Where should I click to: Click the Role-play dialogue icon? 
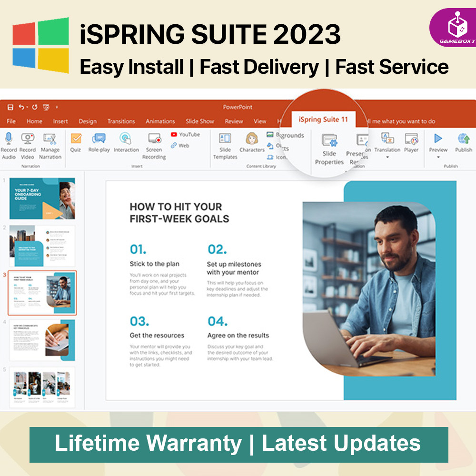click(99, 139)
